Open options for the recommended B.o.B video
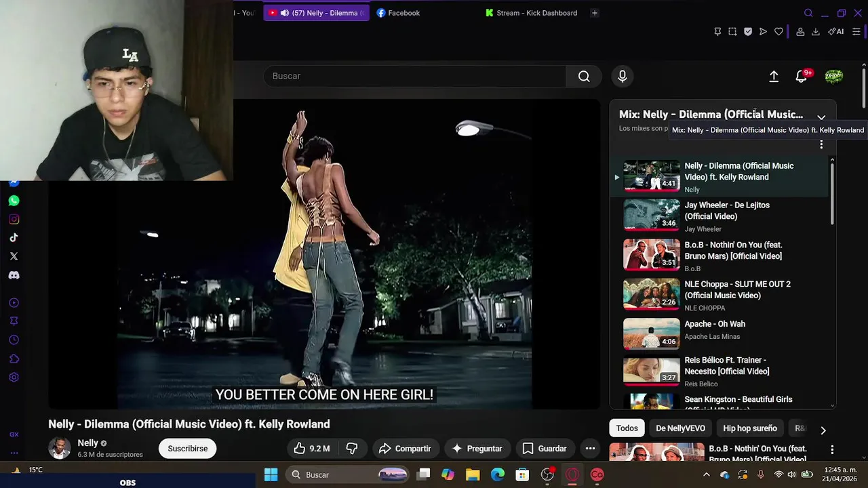 click(x=832, y=449)
